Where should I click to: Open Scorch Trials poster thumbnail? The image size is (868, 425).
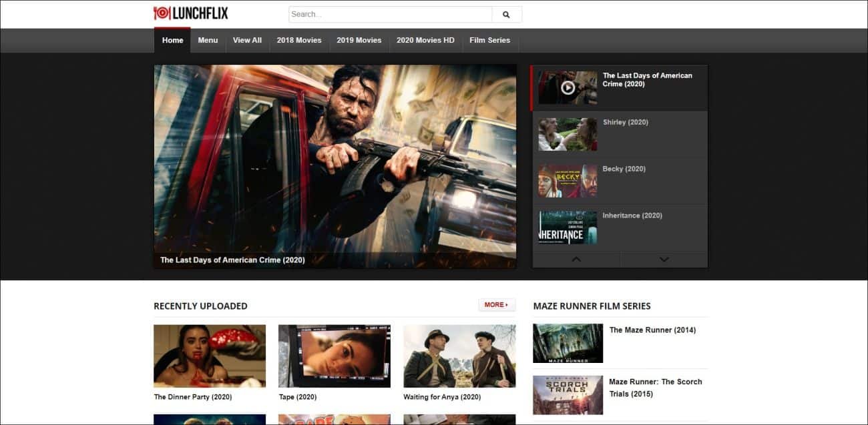pos(568,395)
